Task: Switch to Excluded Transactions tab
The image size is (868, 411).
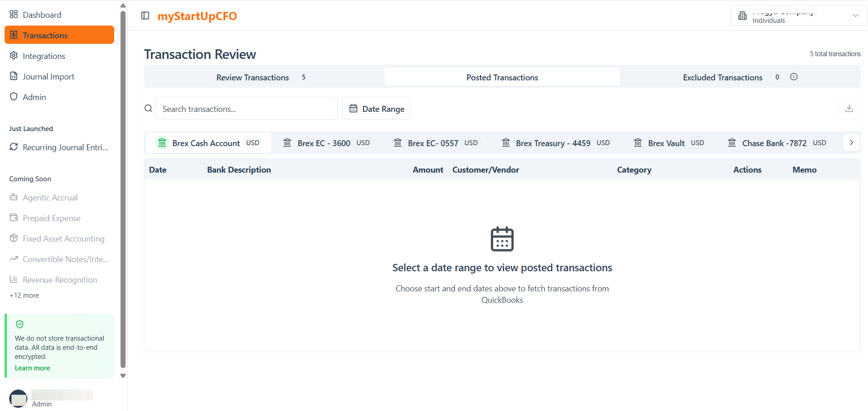Action: tap(740, 77)
